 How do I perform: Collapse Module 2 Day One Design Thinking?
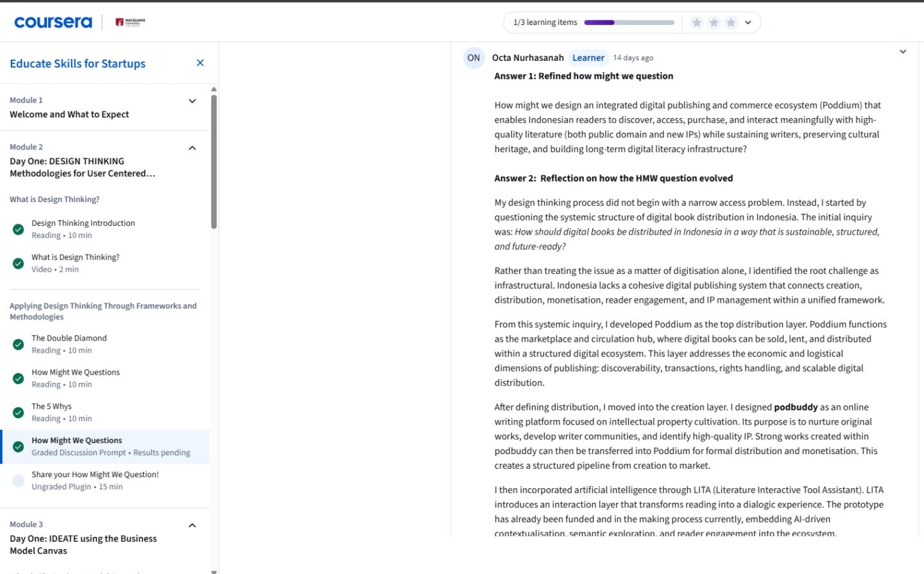192,148
